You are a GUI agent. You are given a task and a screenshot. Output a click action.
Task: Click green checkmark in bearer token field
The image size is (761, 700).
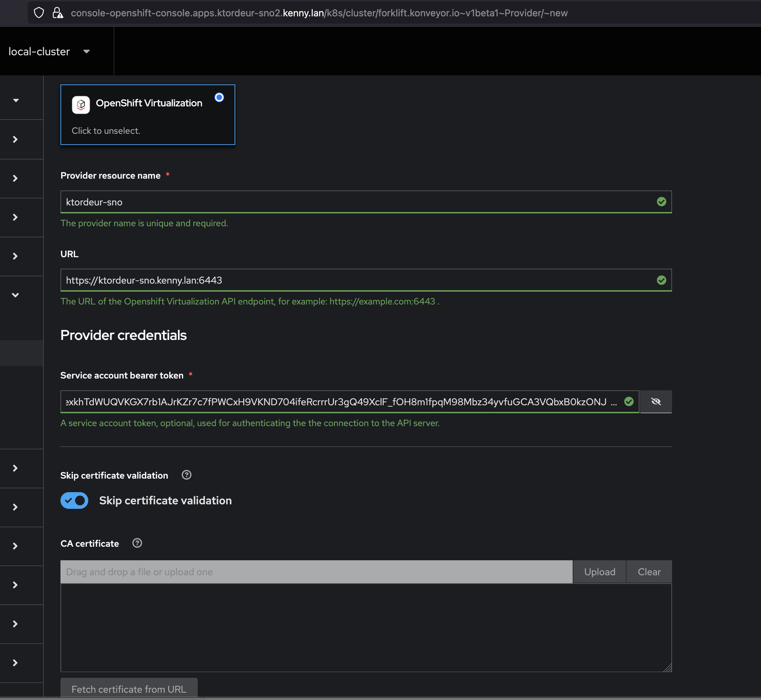(629, 401)
